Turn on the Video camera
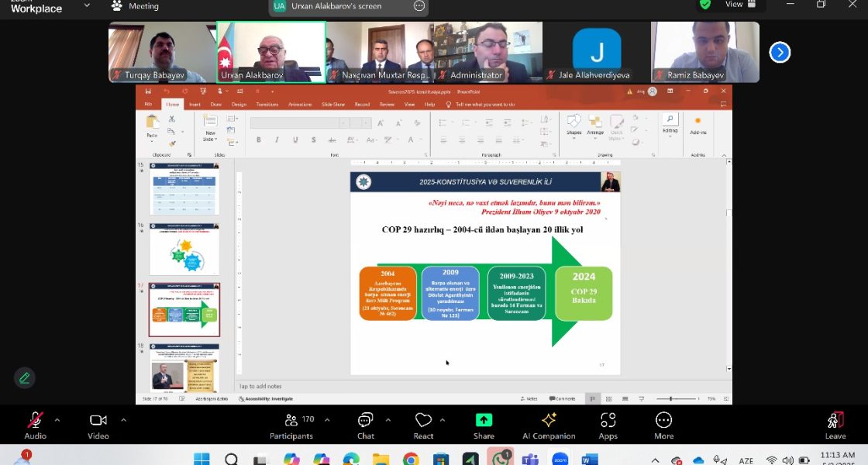Viewport: 868px width, 465px height. (98, 425)
